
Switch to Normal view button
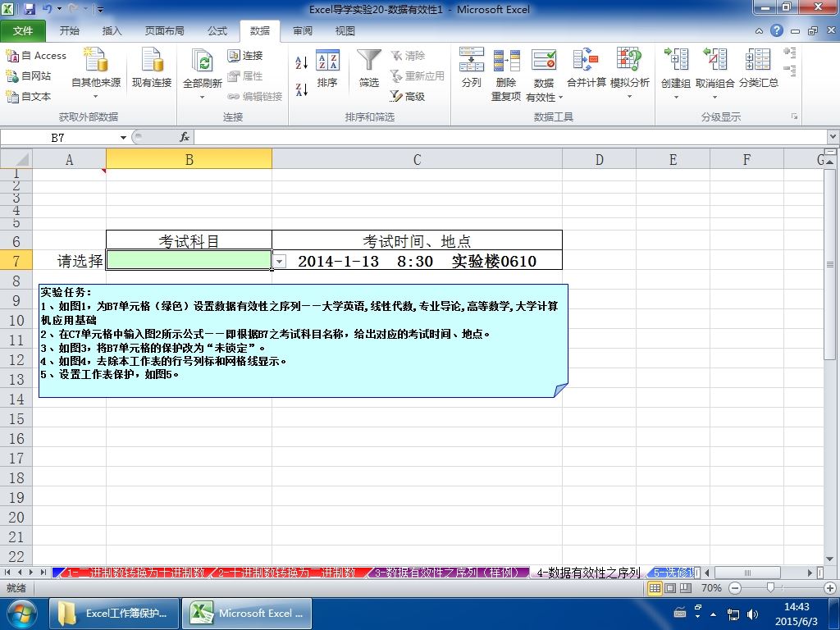(x=655, y=588)
